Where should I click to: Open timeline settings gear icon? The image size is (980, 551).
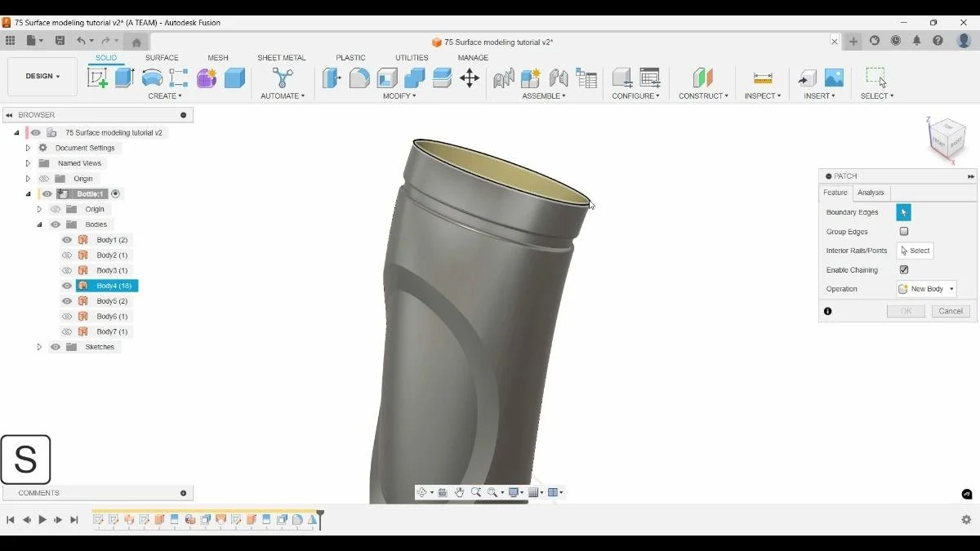(x=966, y=519)
